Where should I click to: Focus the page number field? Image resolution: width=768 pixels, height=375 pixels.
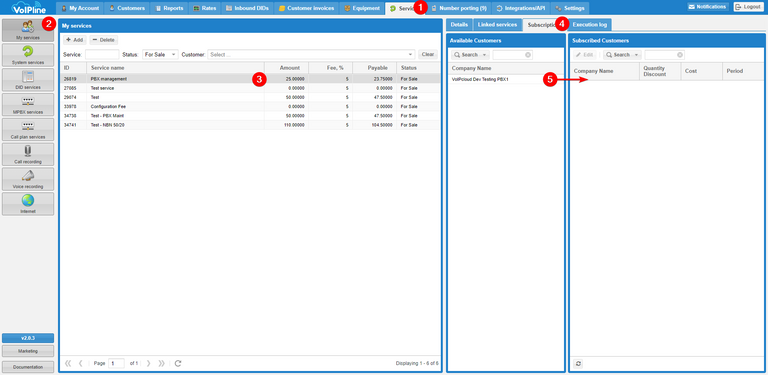click(116, 363)
